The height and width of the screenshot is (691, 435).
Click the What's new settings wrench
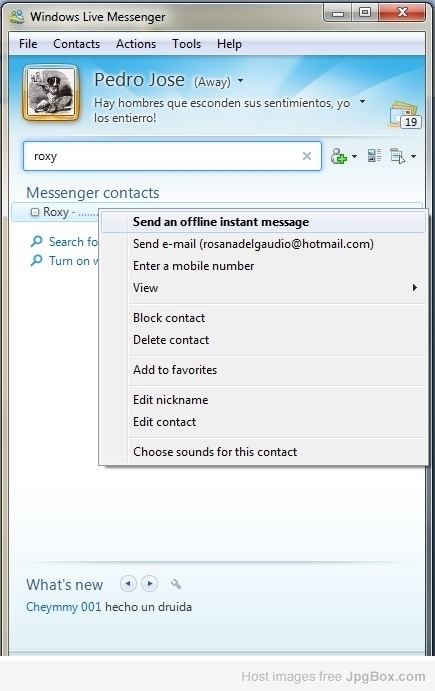176,584
